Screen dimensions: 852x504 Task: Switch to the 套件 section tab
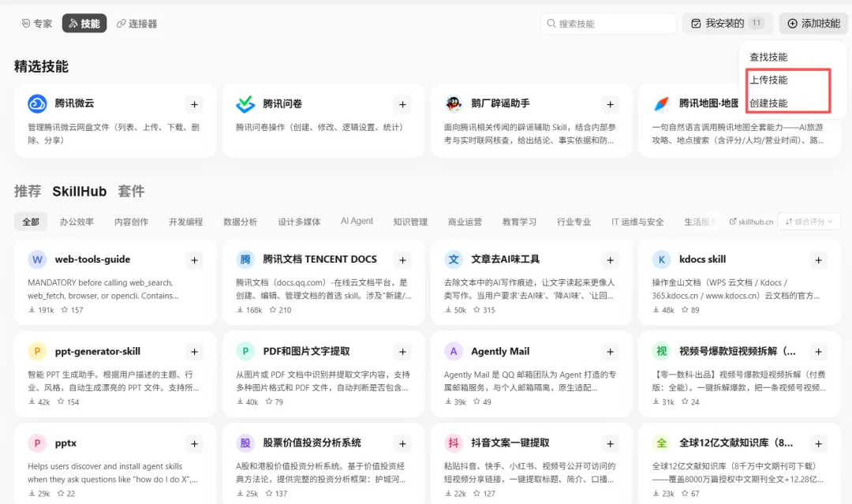pyautogui.click(x=131, y=191)
